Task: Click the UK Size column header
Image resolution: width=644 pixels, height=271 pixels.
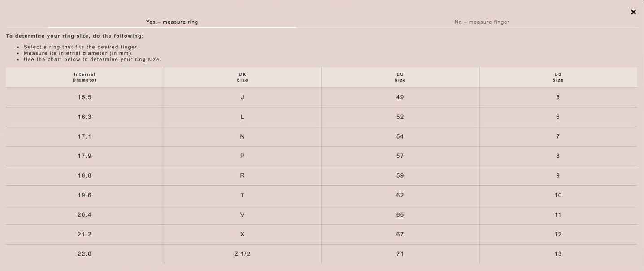Action: pos(243,77)
